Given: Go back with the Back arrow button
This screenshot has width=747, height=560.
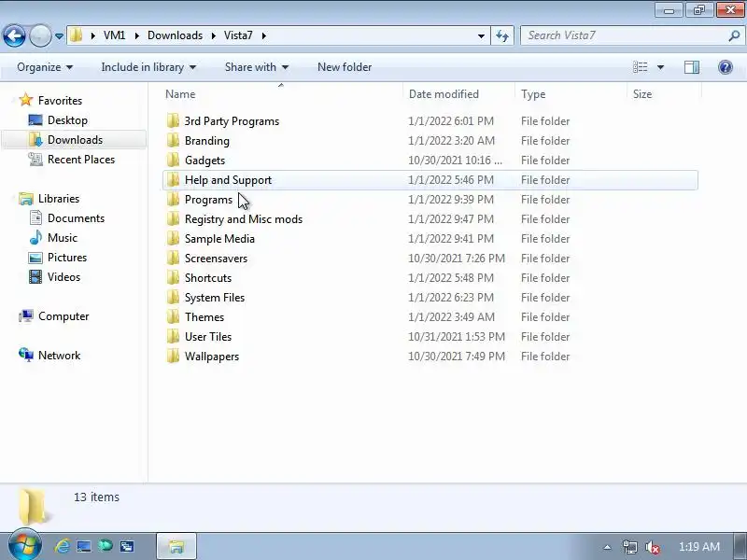Looking at the screenshot, I should [14, 35].
